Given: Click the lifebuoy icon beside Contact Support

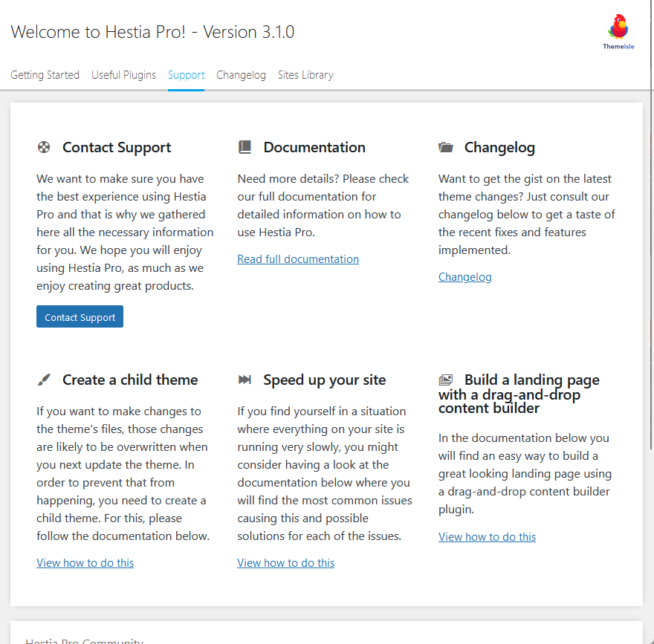Looking at the screenshot, I should coord(44,147).
